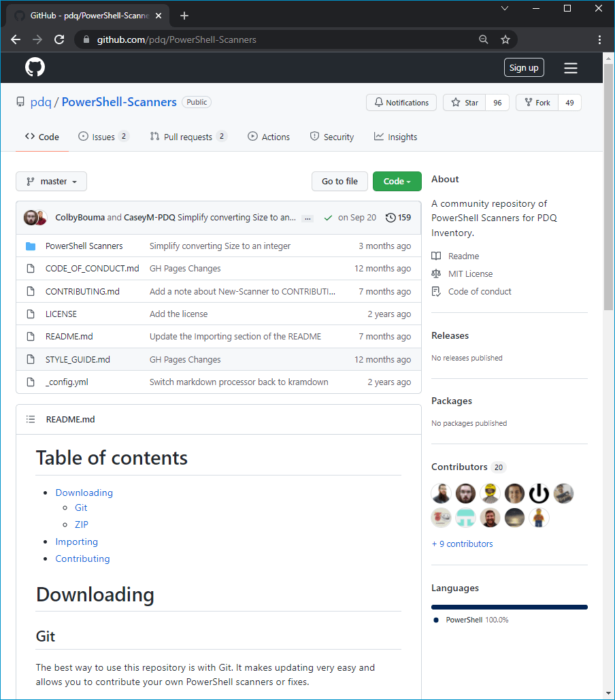This screenshot has width=615, height=700.
Task: Click the Go to file button
Action: pyautogui.click(x=339, y=181)
